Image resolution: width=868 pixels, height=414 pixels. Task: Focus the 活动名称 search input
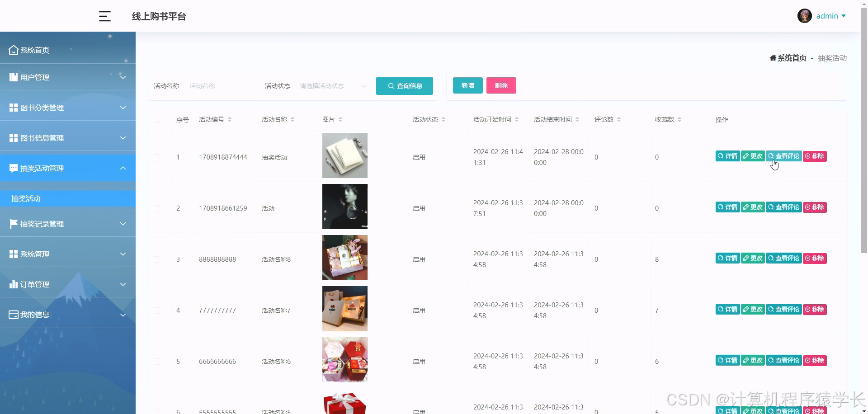(221, 86)
